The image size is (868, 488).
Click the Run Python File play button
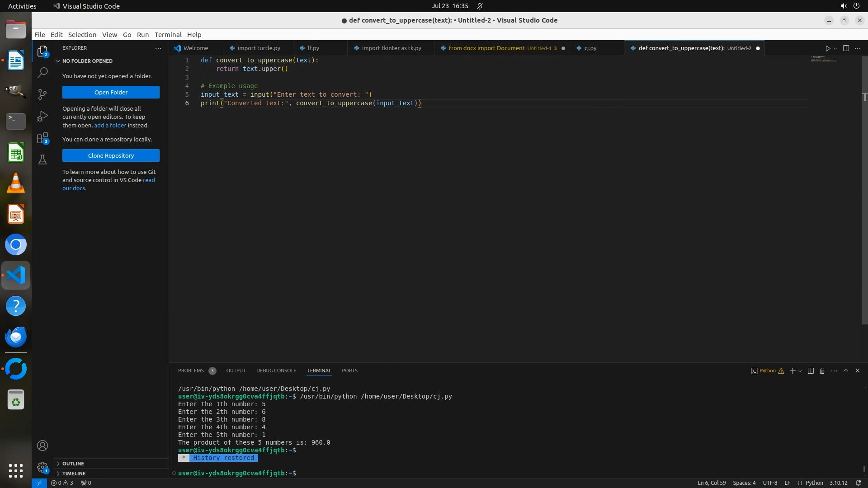[827, 48]
